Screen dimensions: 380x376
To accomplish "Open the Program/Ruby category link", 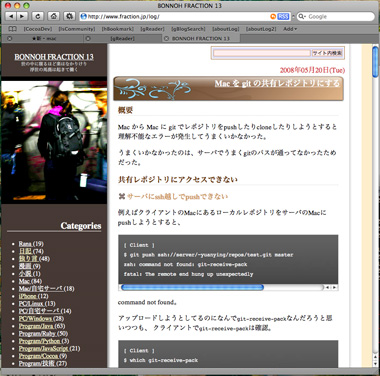I will coord(43,333).
